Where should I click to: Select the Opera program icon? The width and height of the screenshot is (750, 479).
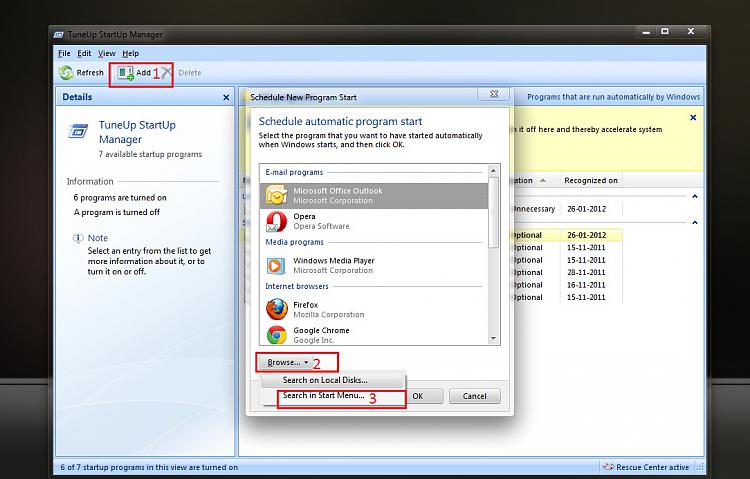[276, 222]
